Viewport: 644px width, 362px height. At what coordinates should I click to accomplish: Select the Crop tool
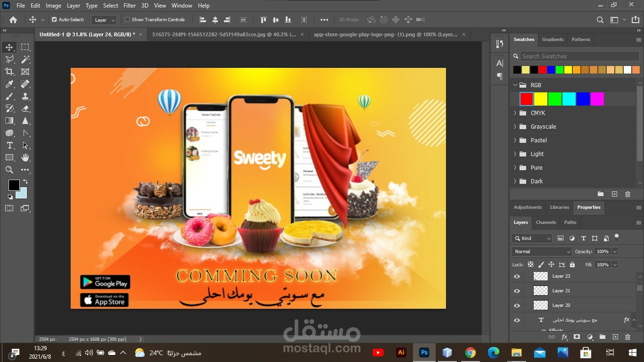click(x=9, y=72)
